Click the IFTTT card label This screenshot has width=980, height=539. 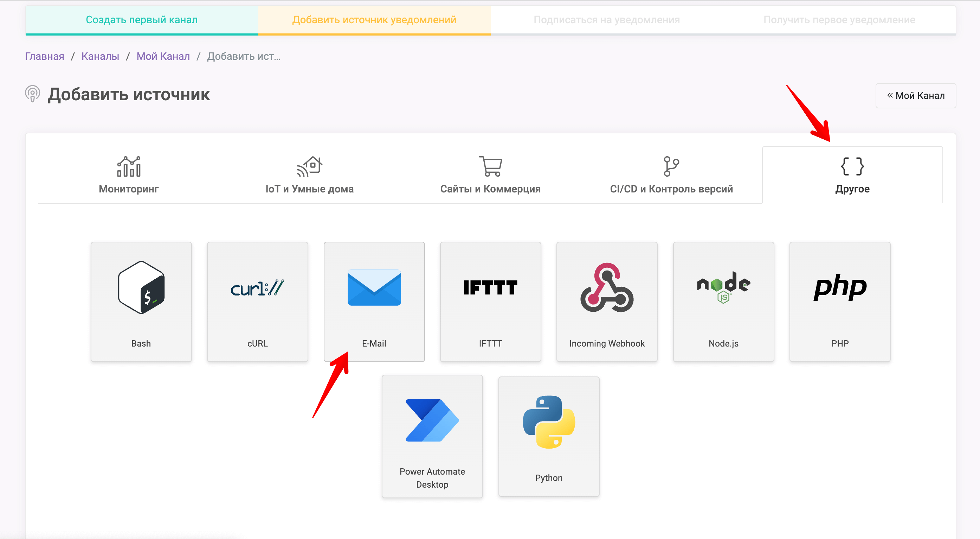coord(490,343)
